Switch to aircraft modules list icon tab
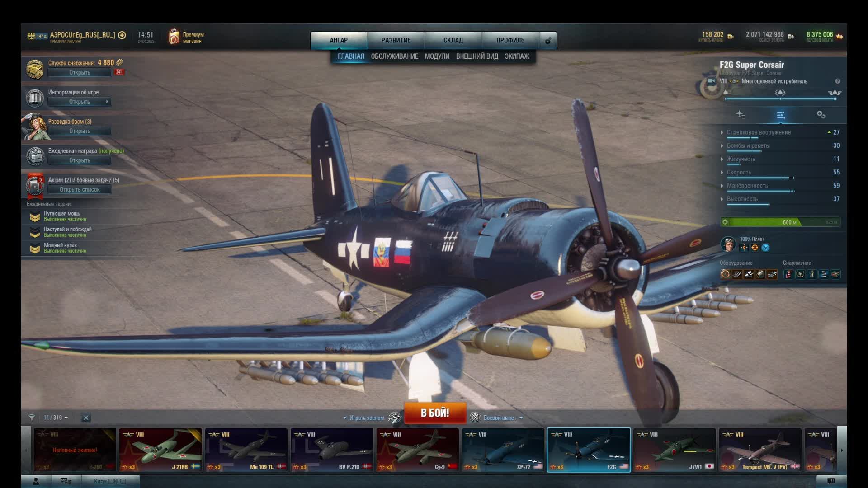The image size is (868, 488). pos(740,115)
